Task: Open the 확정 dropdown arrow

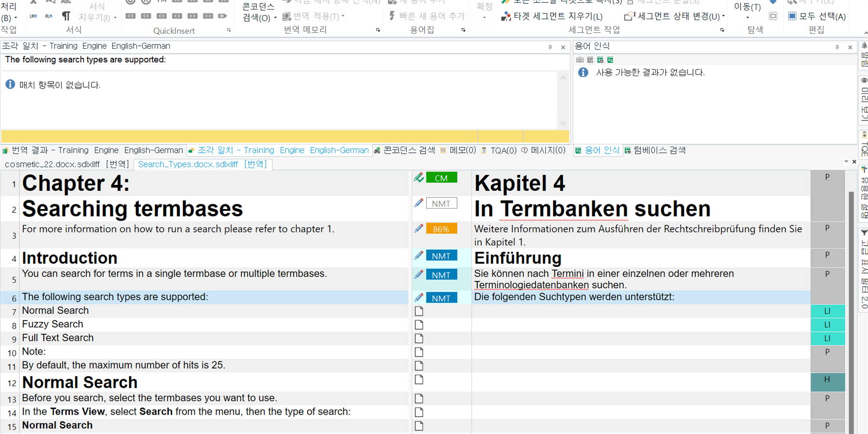Action: 484,18
